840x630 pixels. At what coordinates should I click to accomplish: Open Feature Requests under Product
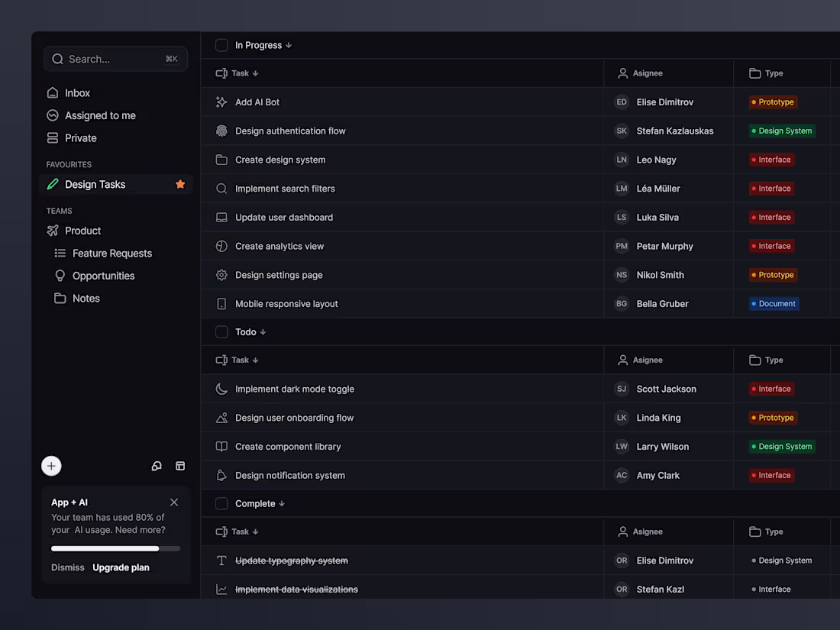click(x=111, y=254)
